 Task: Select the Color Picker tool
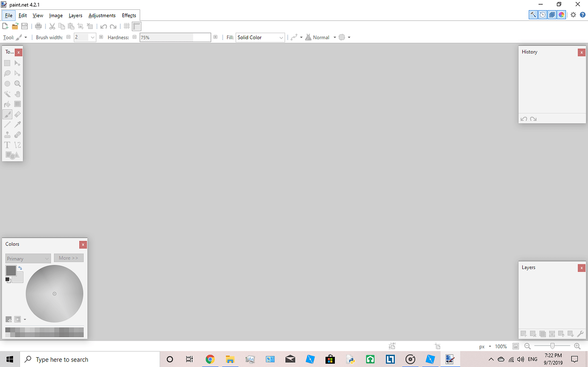pos(17,124)
